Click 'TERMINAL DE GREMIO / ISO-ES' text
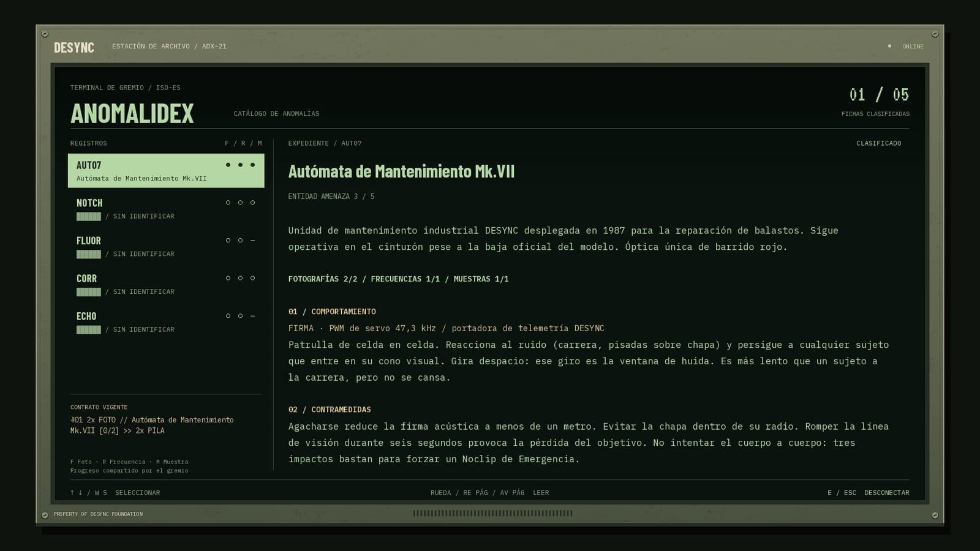The height and width of the screenshot is (551, 980). click(x=125, y=88)
